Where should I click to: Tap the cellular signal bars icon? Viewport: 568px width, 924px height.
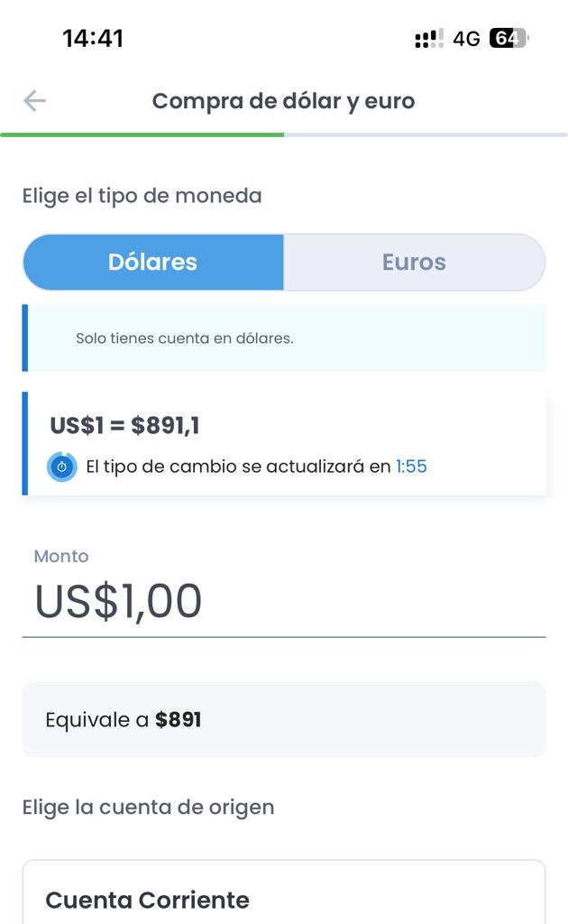click(429, 39)
